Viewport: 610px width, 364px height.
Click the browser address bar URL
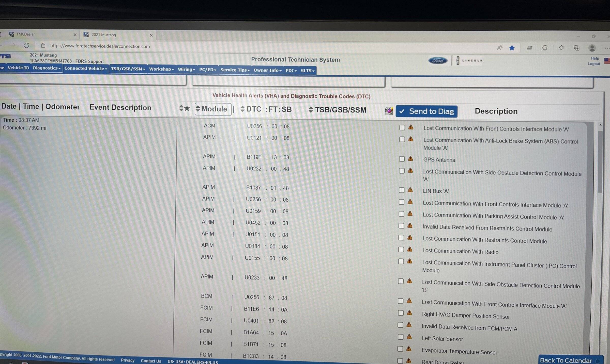pos(100,46)
